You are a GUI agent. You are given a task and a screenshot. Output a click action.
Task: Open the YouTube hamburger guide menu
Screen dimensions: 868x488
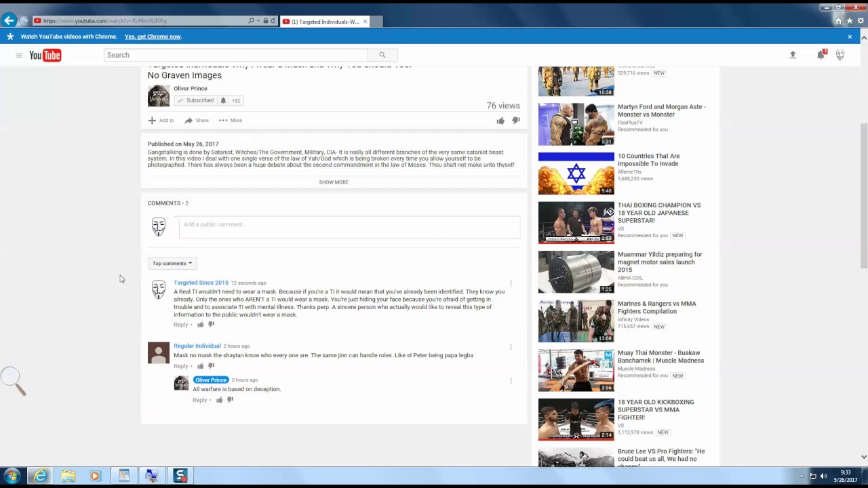pyautogui.click(x=18, y=55)
